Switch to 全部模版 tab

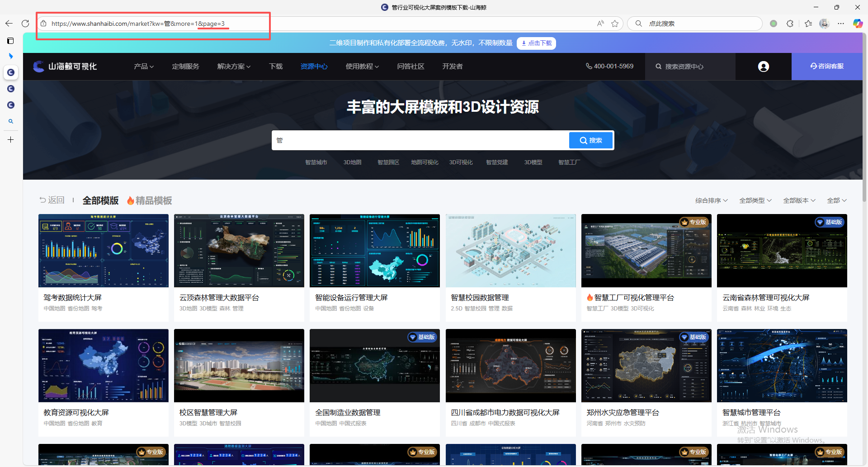click(100, 200)
